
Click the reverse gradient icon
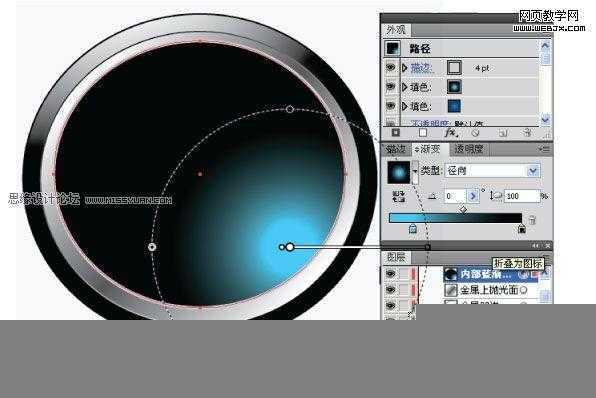pos(399,197)
